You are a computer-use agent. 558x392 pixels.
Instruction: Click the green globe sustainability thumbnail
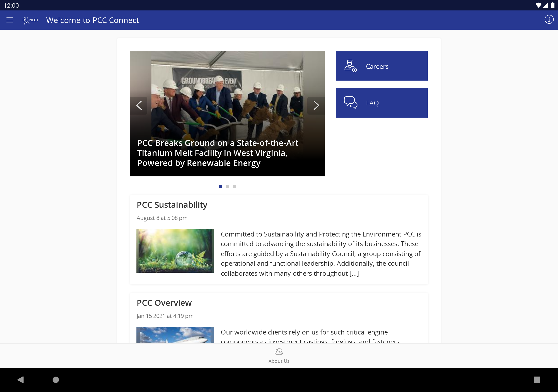175,251
